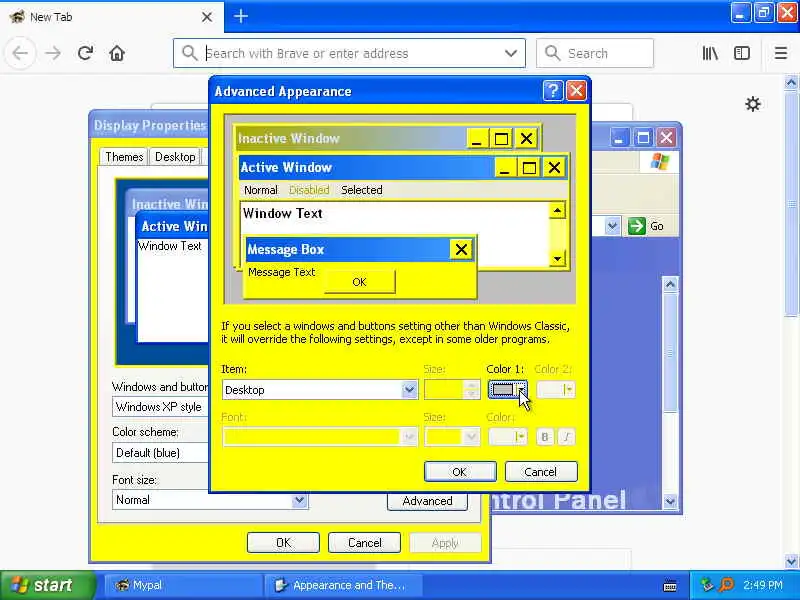This screenshot has height=600, width=800.
Task: Open a new browser tab with the plus icon
Action: coord(241,16)
